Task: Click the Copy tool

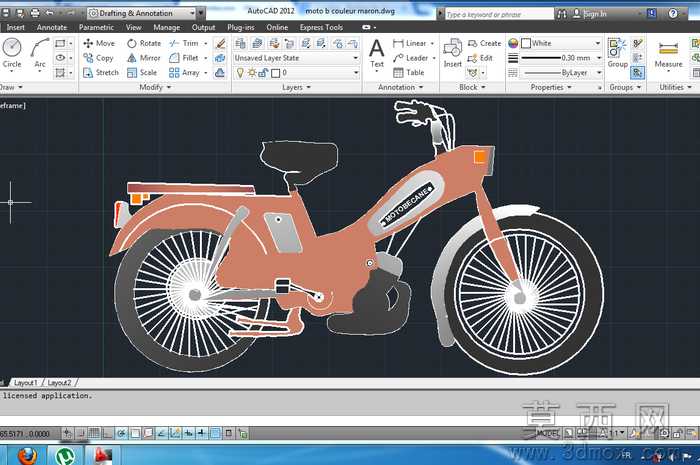Action: 98,58
